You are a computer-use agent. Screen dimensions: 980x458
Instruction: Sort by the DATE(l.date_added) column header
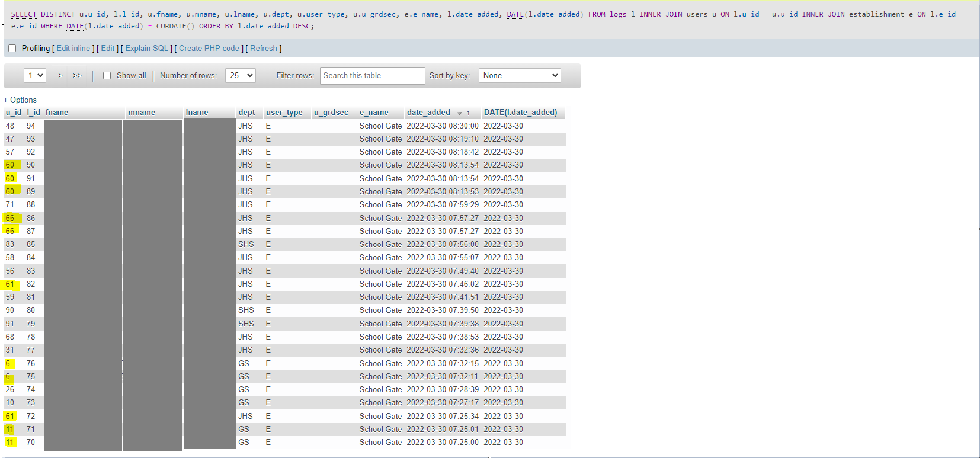pos(520,113)
